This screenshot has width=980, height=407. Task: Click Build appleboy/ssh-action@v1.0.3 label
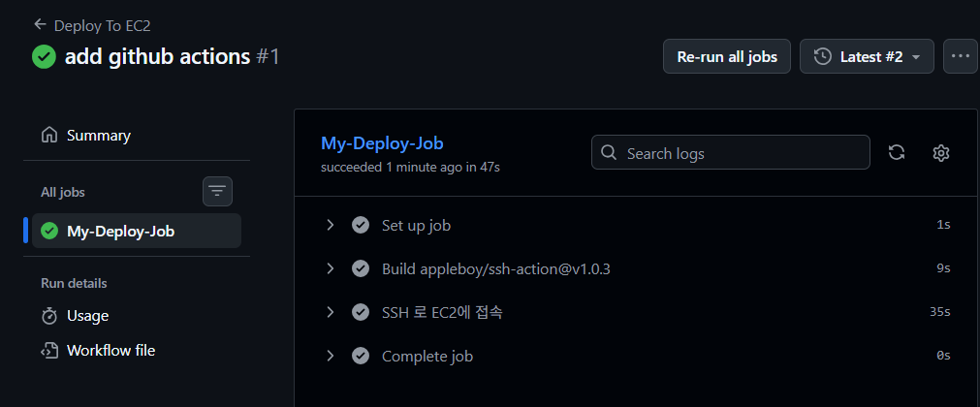click(x=495, y=268)
